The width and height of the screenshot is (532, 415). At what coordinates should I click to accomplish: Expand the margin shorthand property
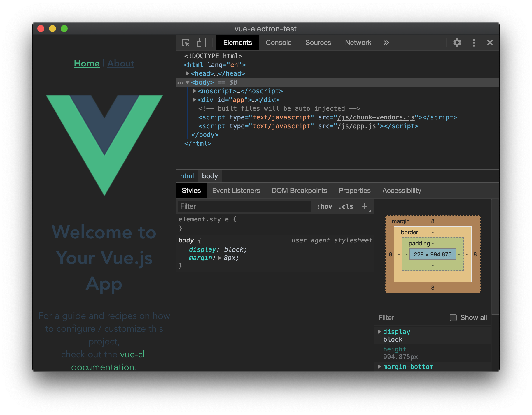tap(220, 258)
